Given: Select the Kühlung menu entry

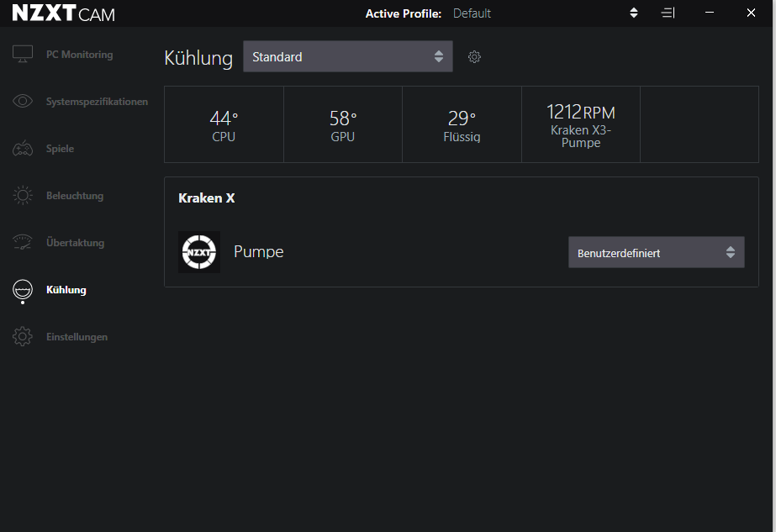Looking at the screenshot, I should click(66, 289).
